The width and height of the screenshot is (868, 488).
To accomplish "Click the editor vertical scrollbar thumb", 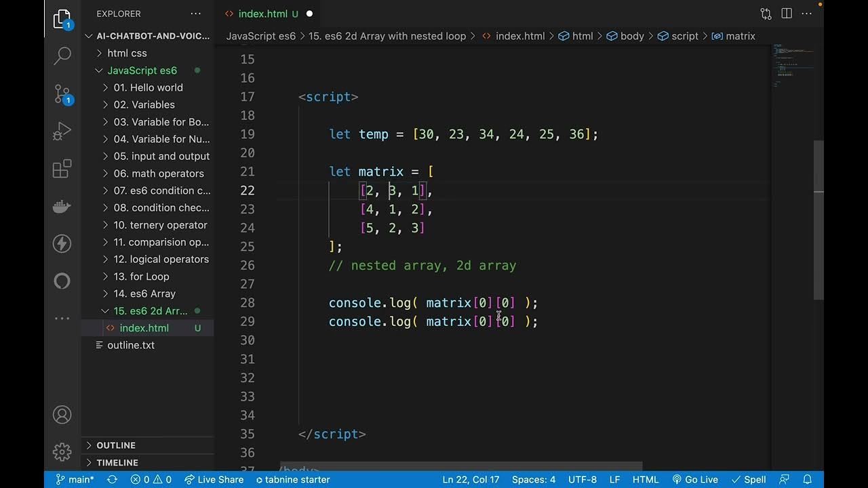I will pos(818,220).
